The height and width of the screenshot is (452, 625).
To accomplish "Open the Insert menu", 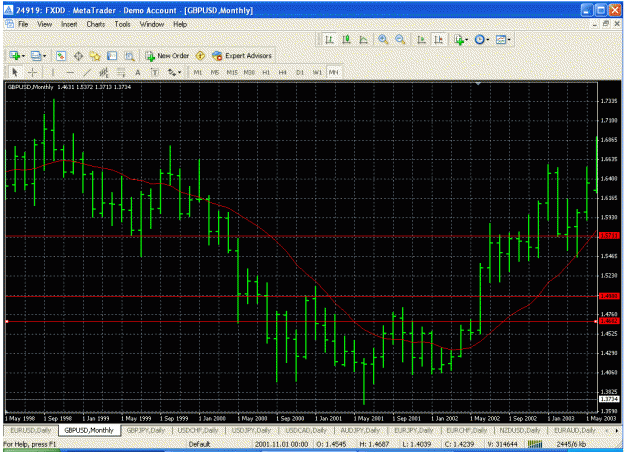I will (69, 24).
